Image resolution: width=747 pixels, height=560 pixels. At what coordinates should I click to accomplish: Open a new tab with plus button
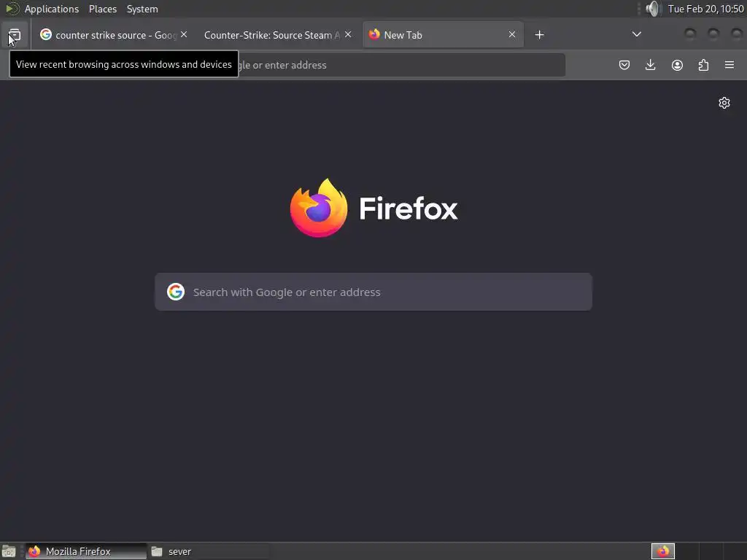(539, 35)
